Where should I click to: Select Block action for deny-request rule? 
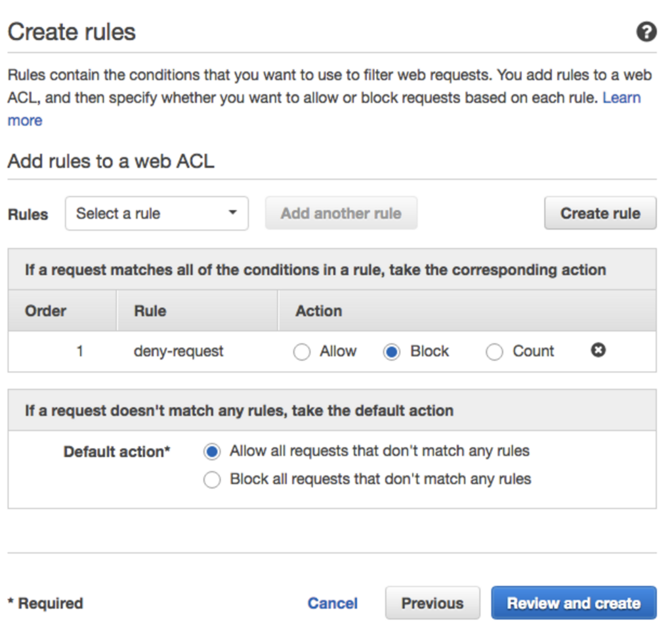click(x=392, y=352)
